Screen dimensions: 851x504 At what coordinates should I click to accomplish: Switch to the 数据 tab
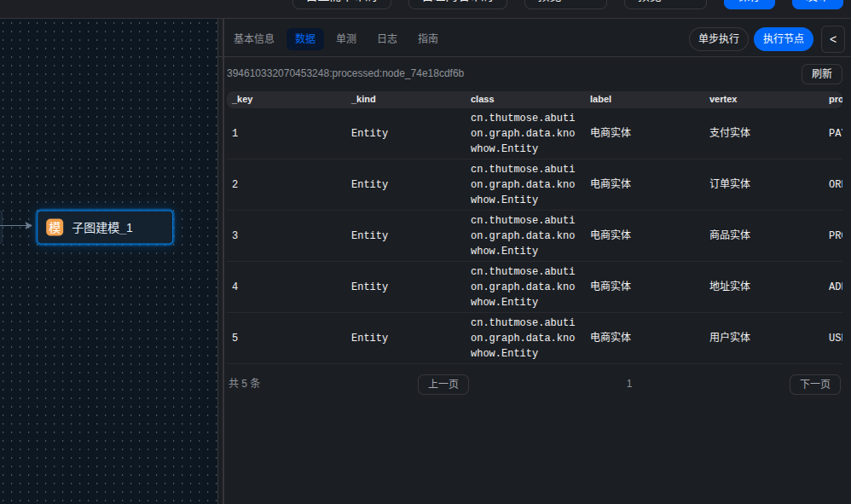pos(305,38)
